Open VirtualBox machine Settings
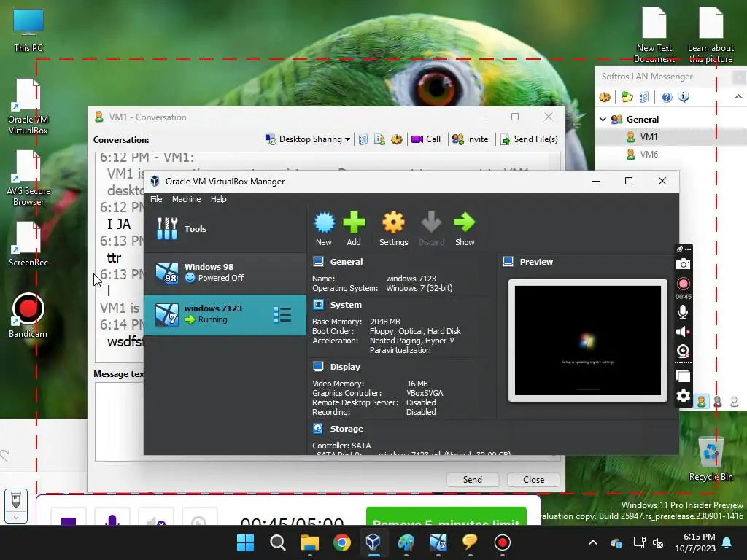 tap(393, 228)
